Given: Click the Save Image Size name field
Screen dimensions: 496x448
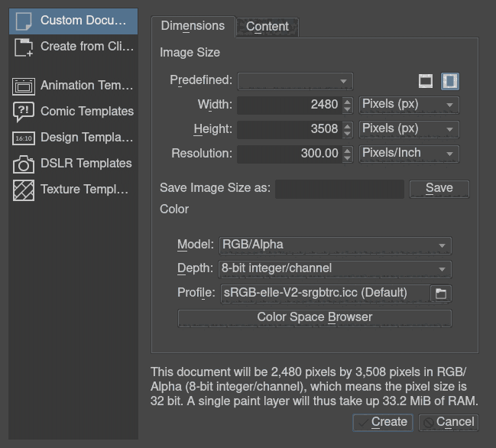Looking at the screenshot, I should coord(339,189).
